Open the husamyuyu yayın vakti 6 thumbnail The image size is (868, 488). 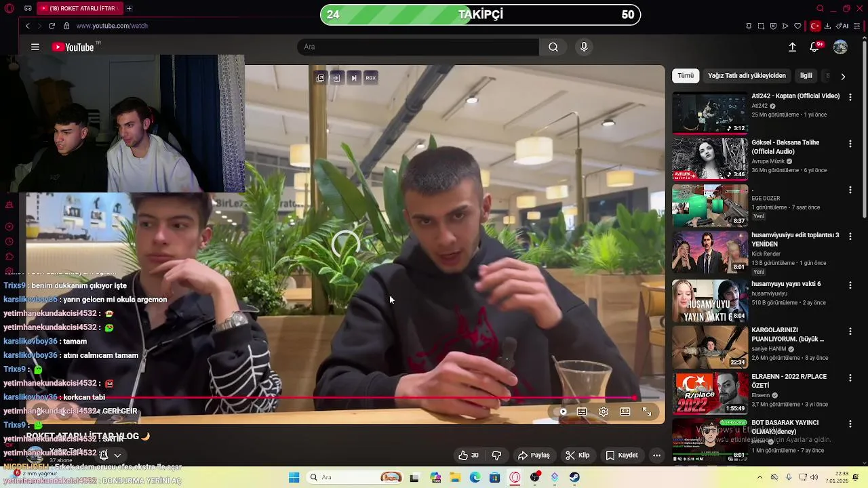tap(709, 300)
